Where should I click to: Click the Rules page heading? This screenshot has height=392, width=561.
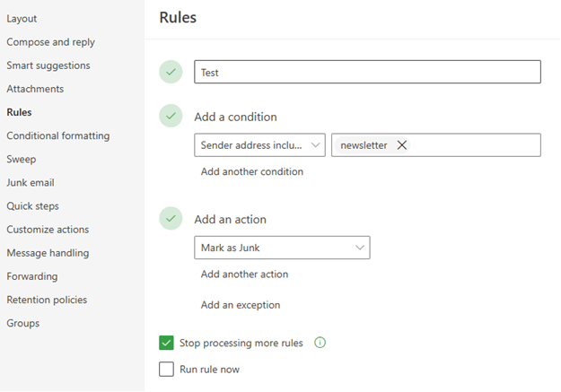click(x=178, y=18)
